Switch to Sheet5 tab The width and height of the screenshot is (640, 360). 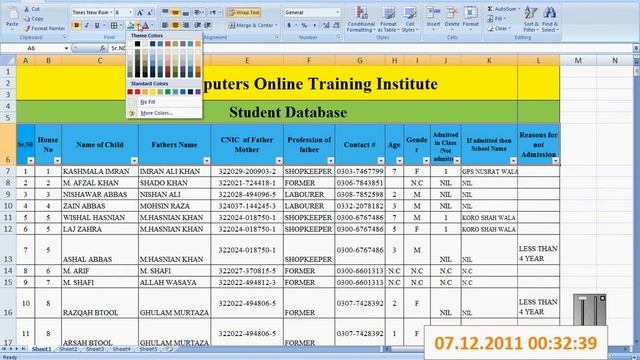(x=148, y=349)
